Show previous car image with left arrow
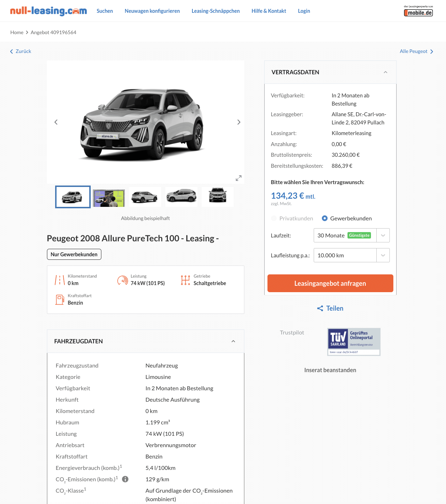 (x=56, y=122)
